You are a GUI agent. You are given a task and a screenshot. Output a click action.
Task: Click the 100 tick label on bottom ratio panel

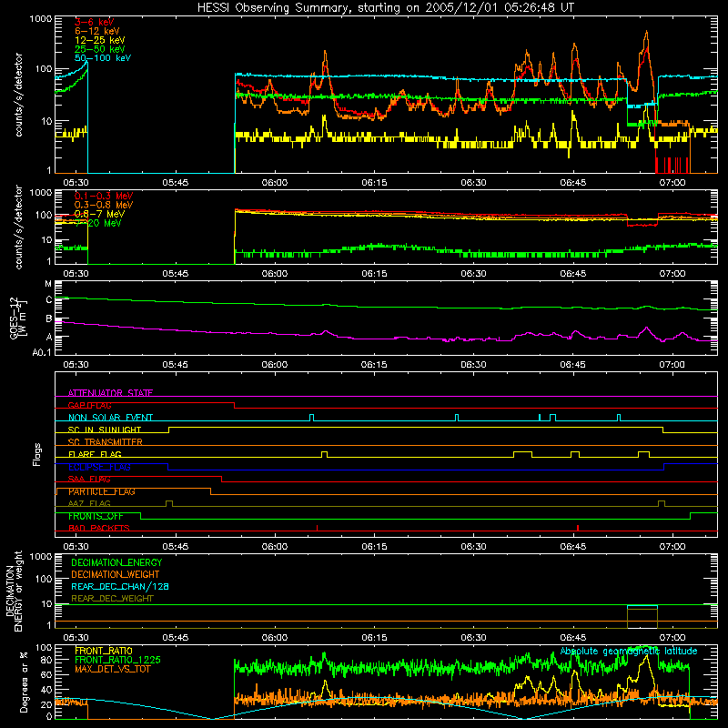(44, 647)
